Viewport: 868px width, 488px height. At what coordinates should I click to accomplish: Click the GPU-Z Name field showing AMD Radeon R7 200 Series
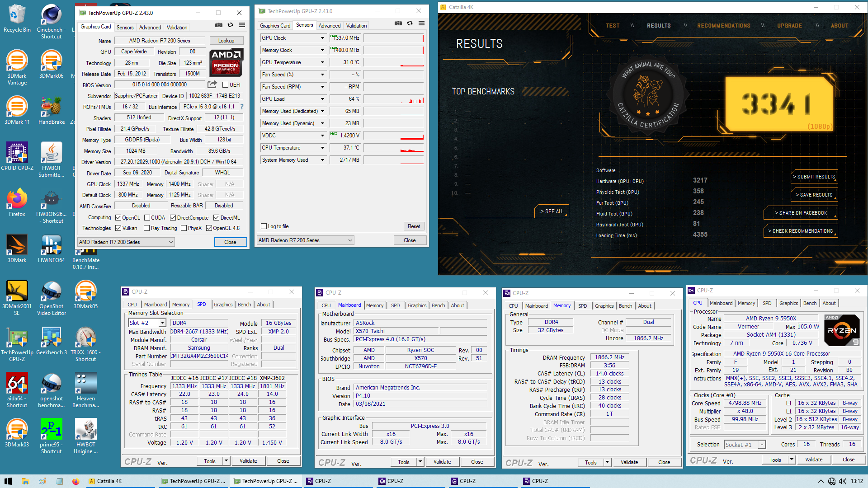tap(160, 41)
